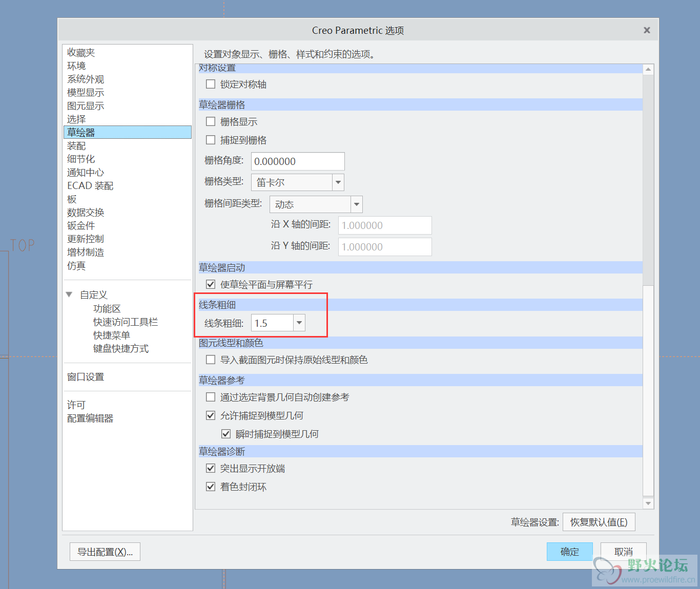This screenshot has height=589, width=700.
Task: Open the 装配 category
Action: pyautogui.click(x=76, y=146)
